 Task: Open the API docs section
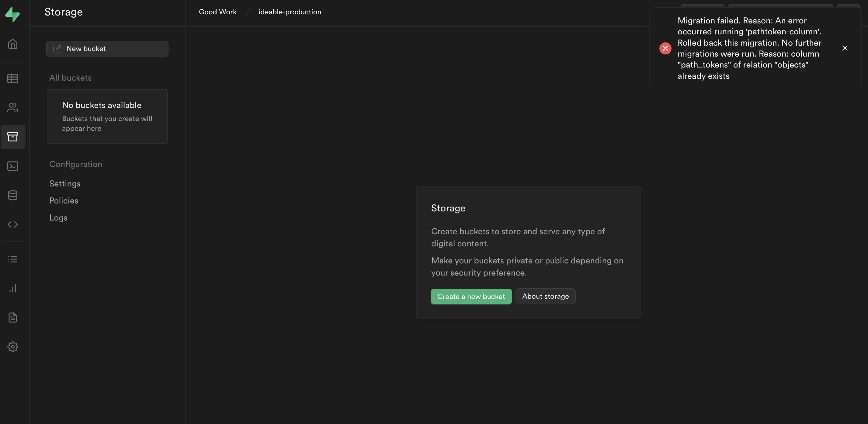coord(12,224)
